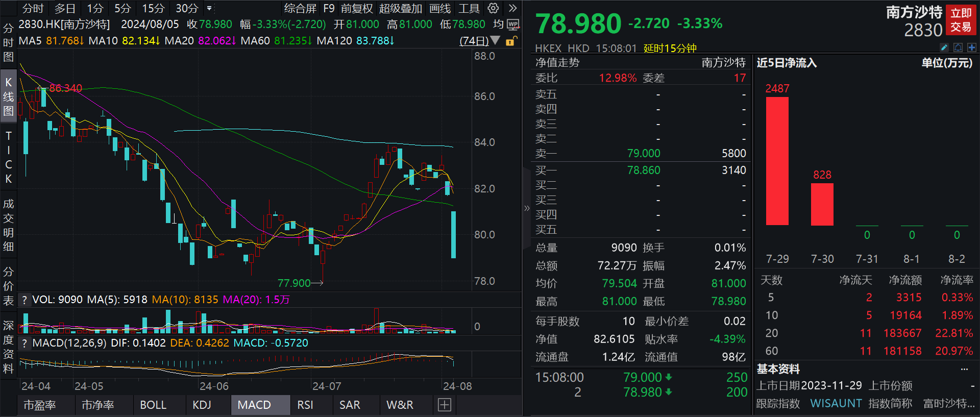The height and width of the screenshot is (417, 980).
Task: Click the 贴水率 value -4.39%
Action: click(727, 339)
